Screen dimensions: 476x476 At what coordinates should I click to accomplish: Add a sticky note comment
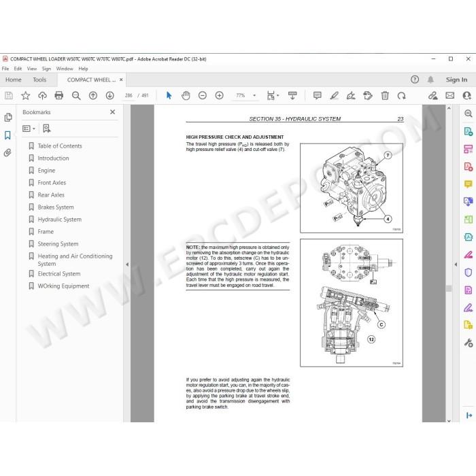click(x=318, y=96)
